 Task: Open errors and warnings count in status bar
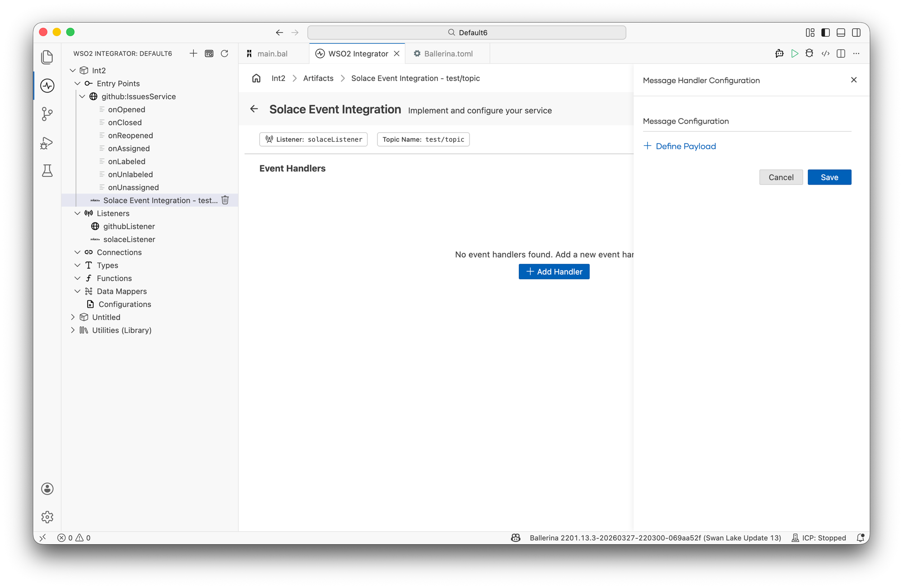[x=74, y=537]
